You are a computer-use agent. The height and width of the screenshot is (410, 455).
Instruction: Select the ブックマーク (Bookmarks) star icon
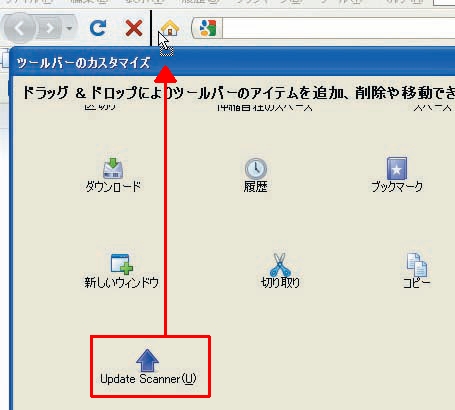(397, 174)
